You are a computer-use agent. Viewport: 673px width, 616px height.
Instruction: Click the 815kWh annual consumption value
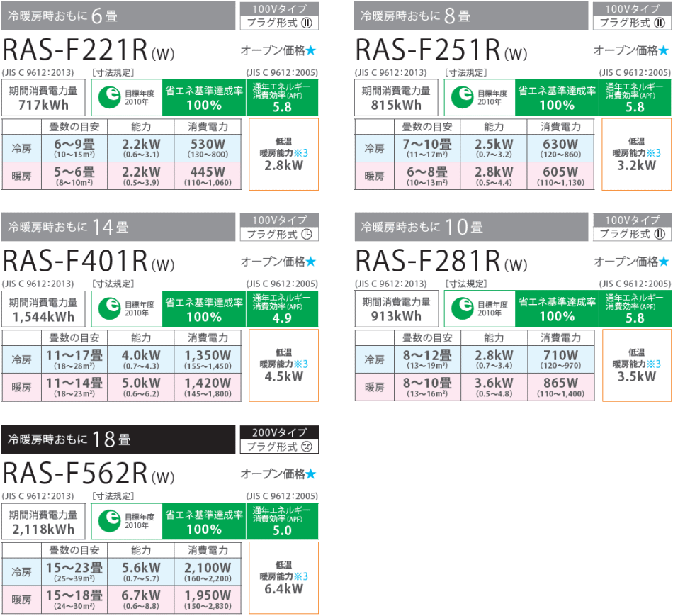396,105
